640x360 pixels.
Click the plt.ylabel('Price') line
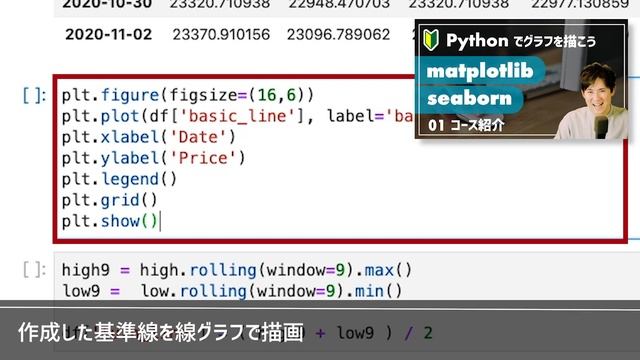point(153,158)
